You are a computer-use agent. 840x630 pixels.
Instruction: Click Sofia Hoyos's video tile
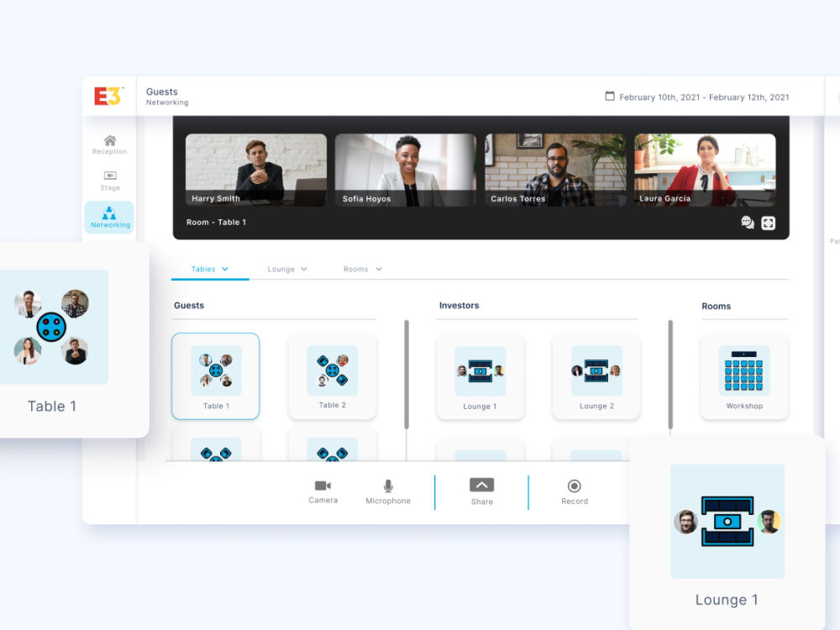(x=406, y=170)
